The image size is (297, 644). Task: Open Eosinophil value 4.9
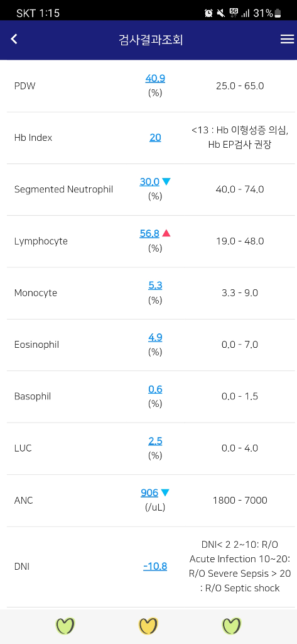(155, 338)
